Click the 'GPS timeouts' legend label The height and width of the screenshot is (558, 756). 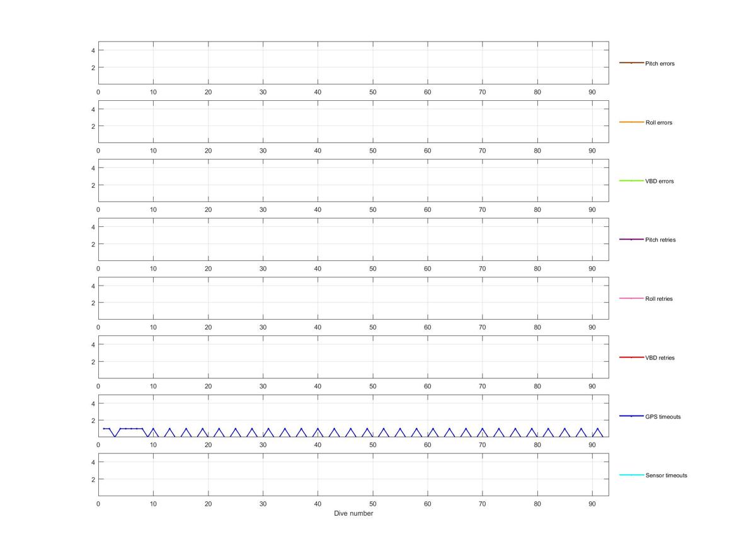point(663,417)
